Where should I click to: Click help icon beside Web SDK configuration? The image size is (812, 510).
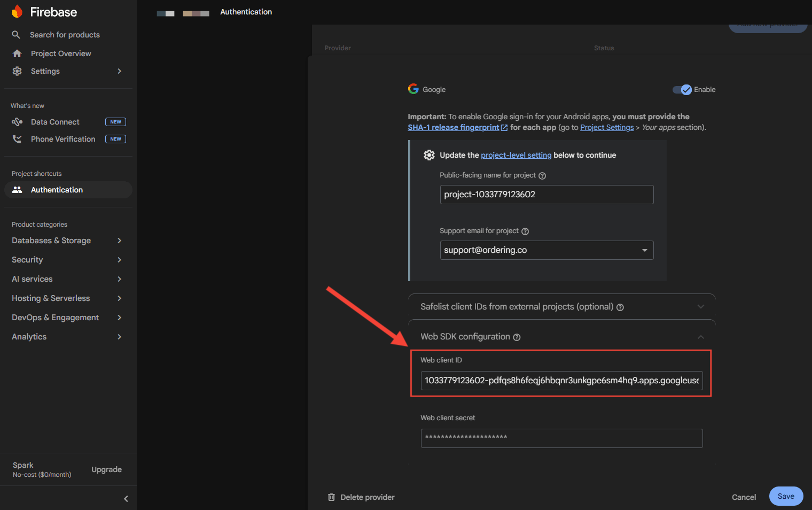coord(517,337)
